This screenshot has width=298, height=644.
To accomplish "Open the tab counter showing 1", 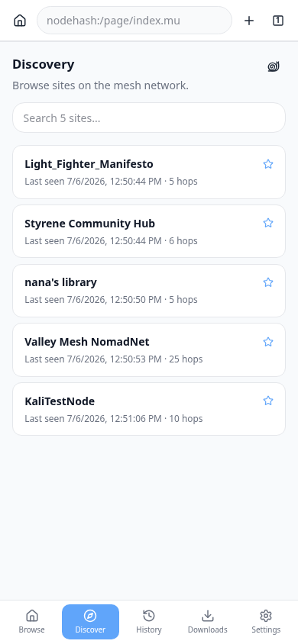I will tap(278, 21).
